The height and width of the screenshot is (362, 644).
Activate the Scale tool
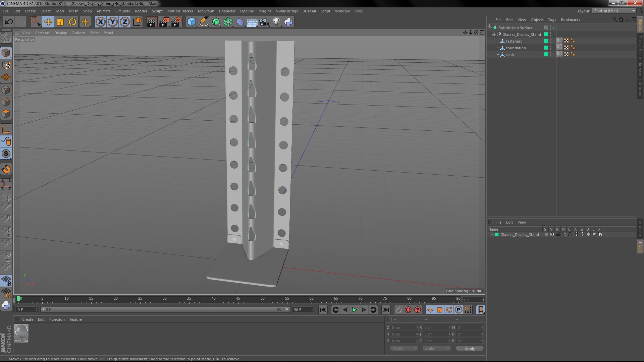pos(60,22)
